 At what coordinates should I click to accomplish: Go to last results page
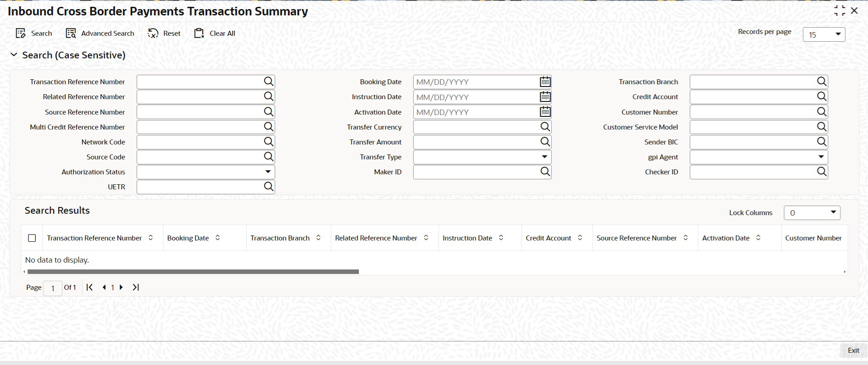(136, 287)
